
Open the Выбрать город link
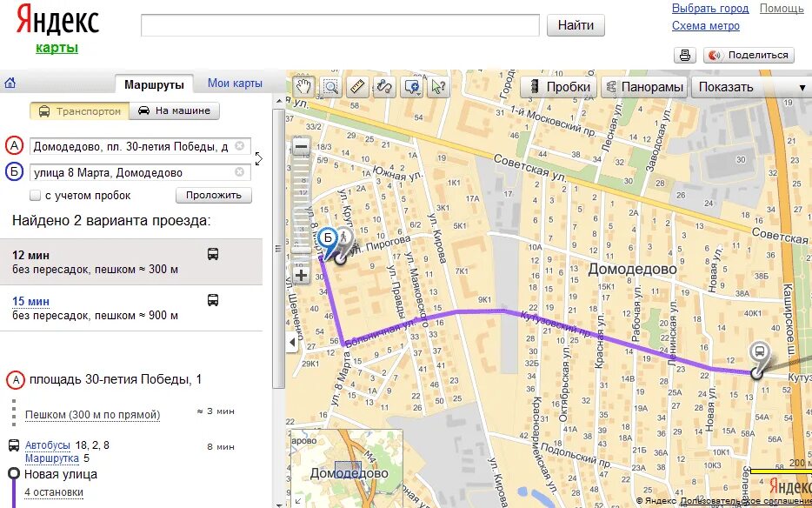pos(710,9)
